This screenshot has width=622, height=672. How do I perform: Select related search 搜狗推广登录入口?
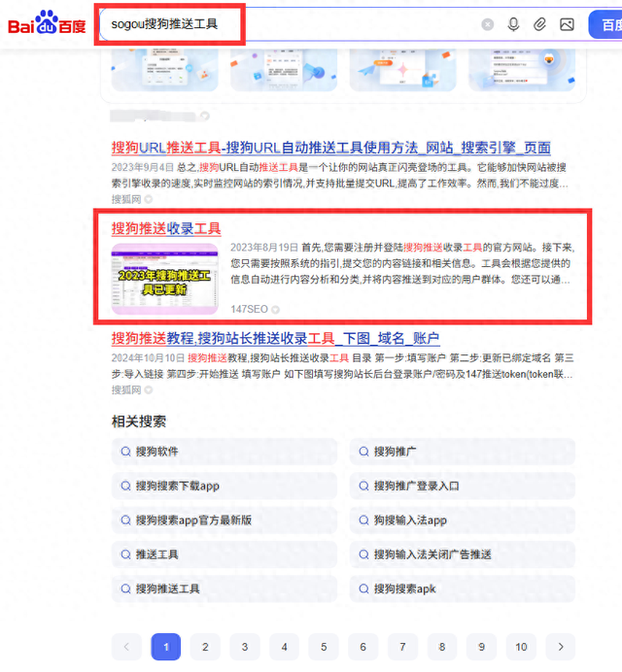click(463, 486)
